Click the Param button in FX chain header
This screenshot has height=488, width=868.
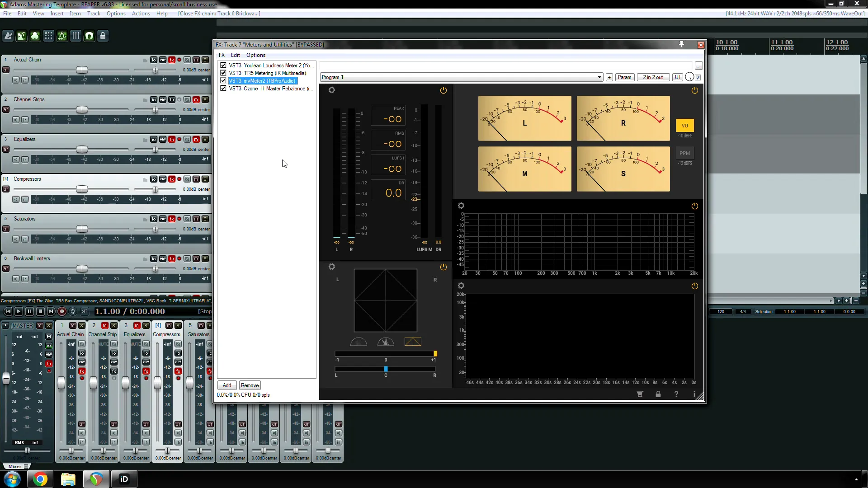tap(625, 77)
